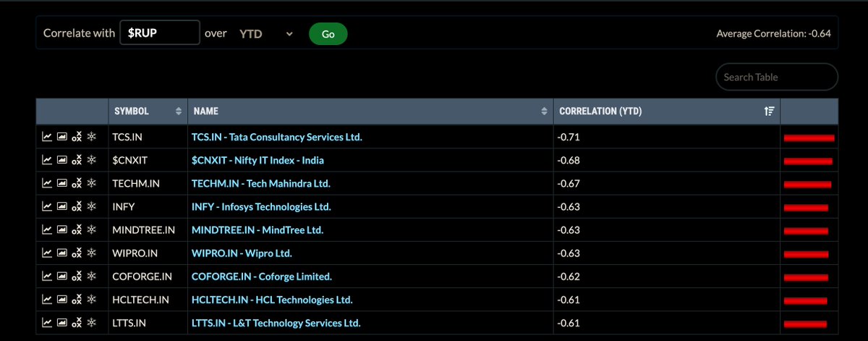The image size is (868, 341).
Task: Open the gallery view icon for TECHM.IN
Action: coord(61,183)
